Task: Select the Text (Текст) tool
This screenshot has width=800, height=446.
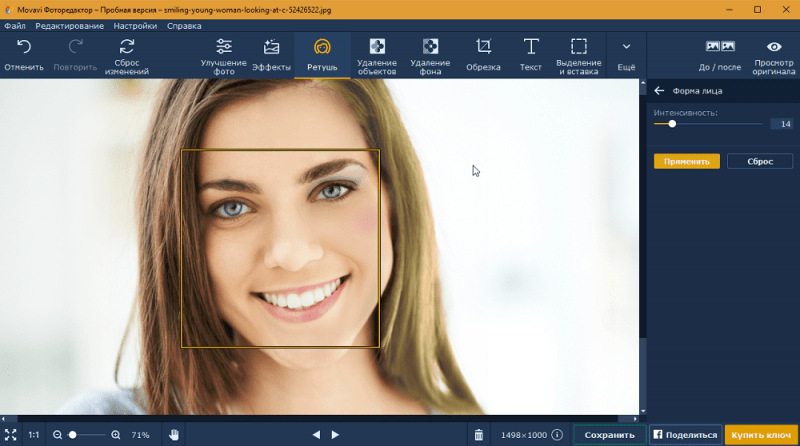Action: (531, 47)
